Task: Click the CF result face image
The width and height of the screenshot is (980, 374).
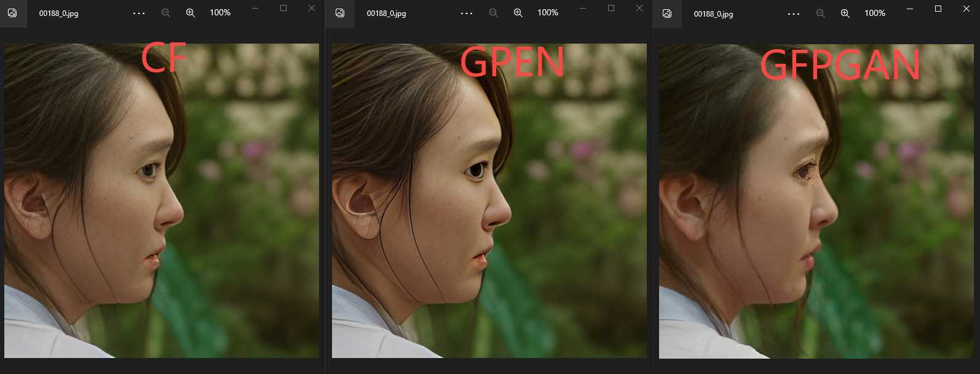Action: tap(162, 201)
